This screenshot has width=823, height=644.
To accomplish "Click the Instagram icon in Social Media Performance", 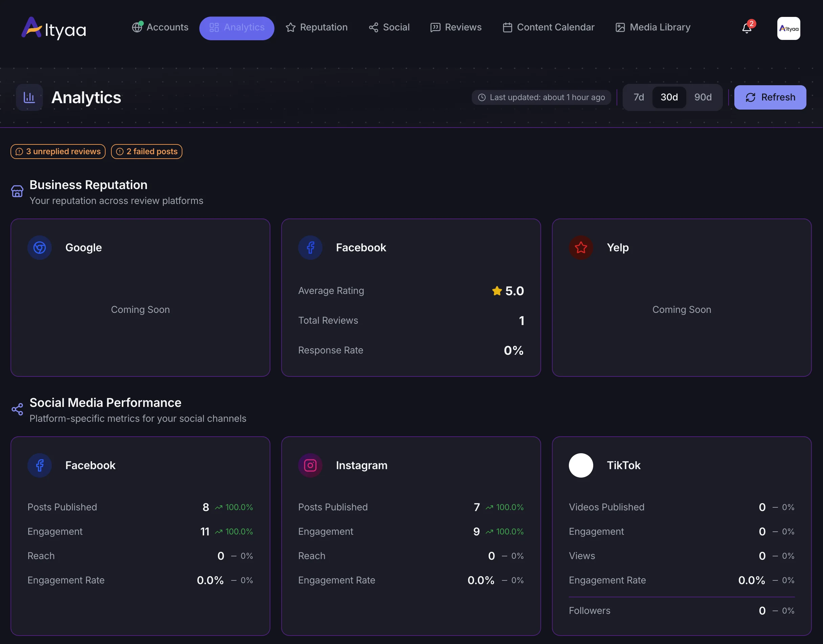I will [x=310, y=465].
